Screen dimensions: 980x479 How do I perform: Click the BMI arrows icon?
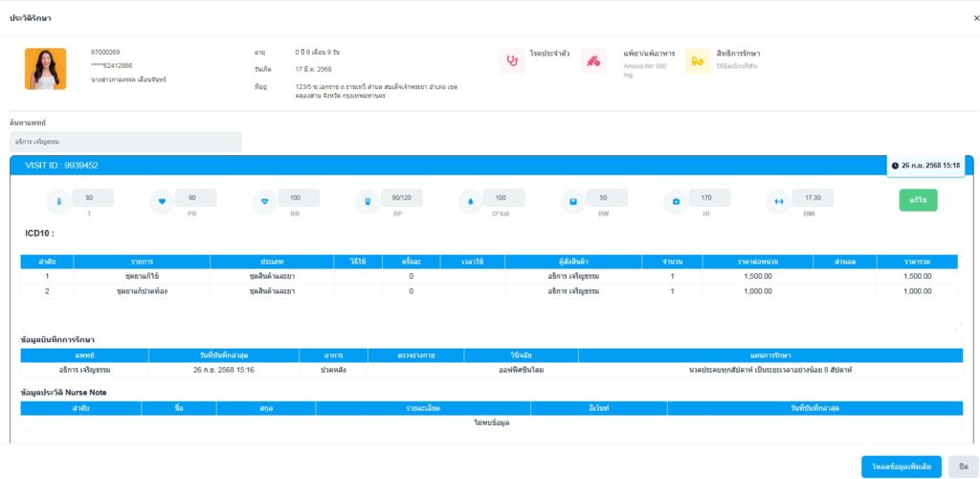click(x=778, y=201)
